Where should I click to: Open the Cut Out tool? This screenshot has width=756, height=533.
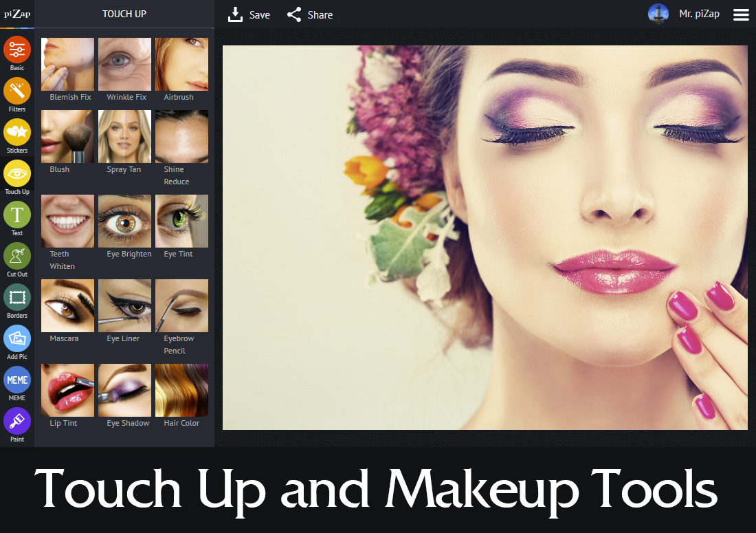click(x=17, y=256)
